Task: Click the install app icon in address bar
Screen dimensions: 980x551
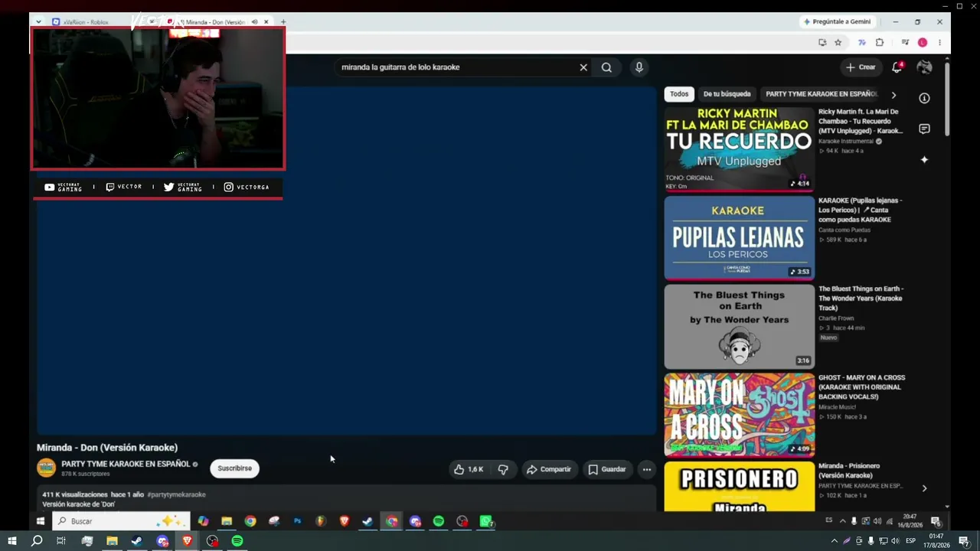Action: click(822, 43)
